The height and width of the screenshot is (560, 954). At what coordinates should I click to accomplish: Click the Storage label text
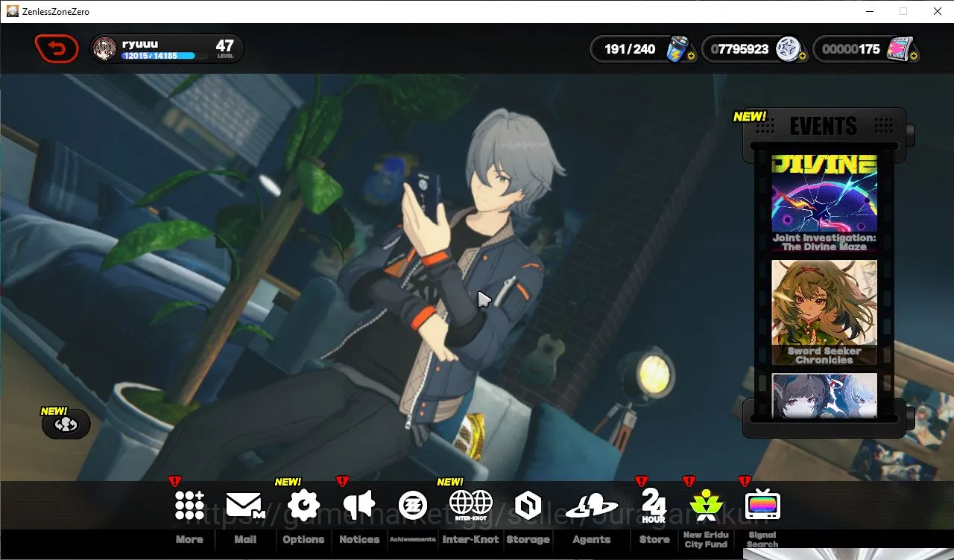tap(528, 539)
